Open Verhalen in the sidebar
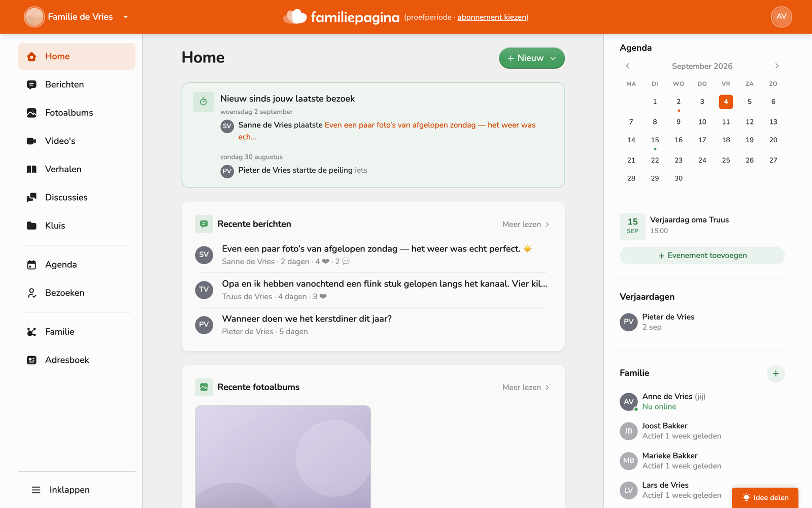This screenshot has height=508, width=812. click(x=77, y=169)
